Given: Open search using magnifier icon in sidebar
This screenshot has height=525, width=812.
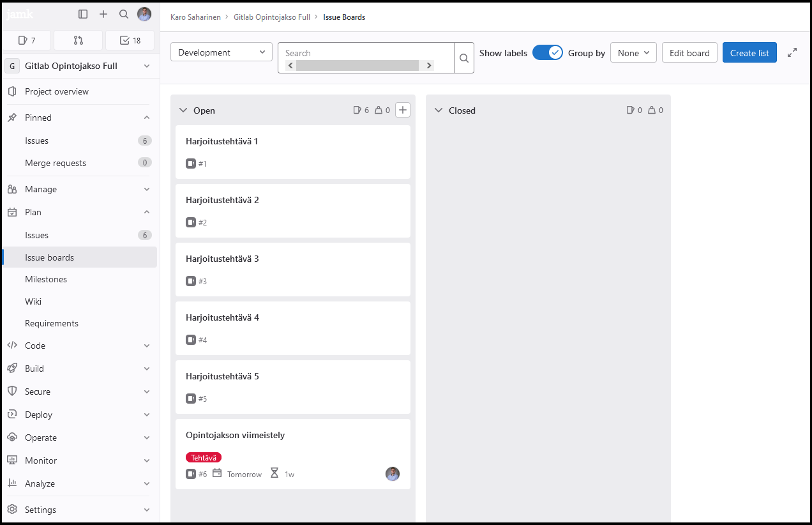Looking at the screenshot, I should [x=124, y=14].
